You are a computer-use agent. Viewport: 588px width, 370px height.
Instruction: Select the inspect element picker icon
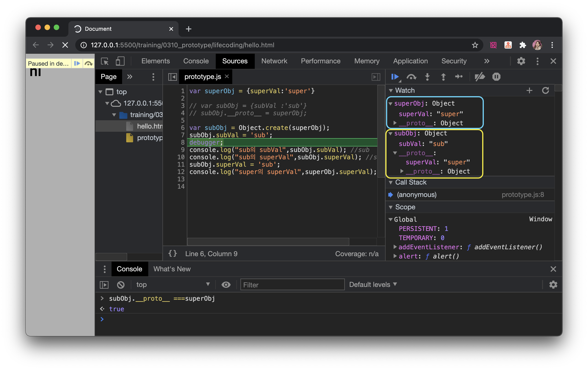pyautogui.click(x=105, y=61)
